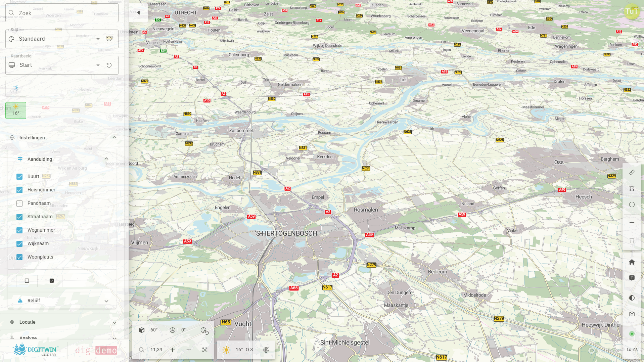Open the text annotation tool
This screenshot has height=362, width=644.
pos(632,278)
